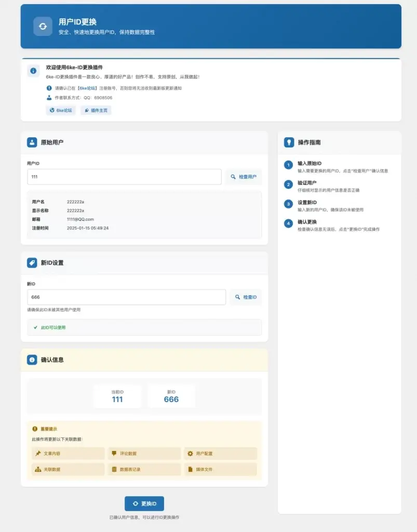Click the 用户ID input containing 111
Image resolution: width=417 pixels, height=532 pixels.
125,177
